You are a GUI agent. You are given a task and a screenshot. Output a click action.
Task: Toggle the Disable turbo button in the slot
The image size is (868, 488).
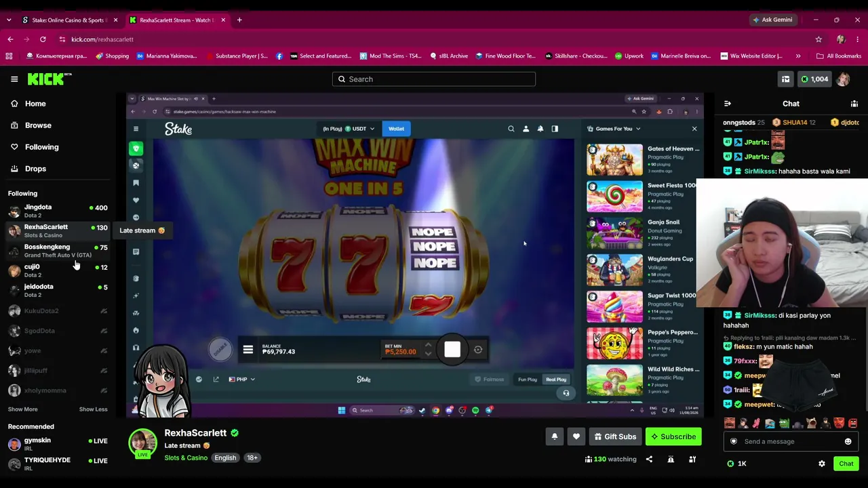point(220,348)
